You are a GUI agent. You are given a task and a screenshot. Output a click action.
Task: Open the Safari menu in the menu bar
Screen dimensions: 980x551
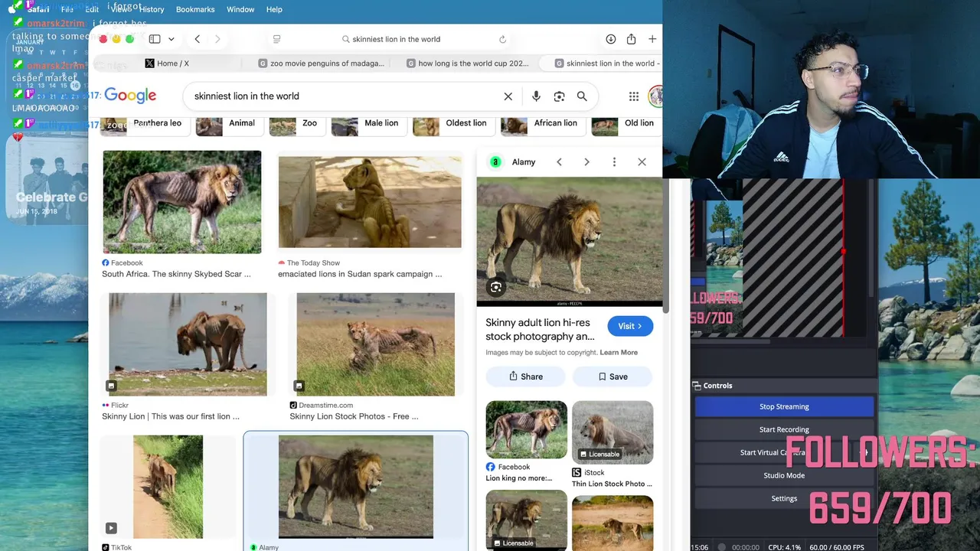(x=38, y=9)
